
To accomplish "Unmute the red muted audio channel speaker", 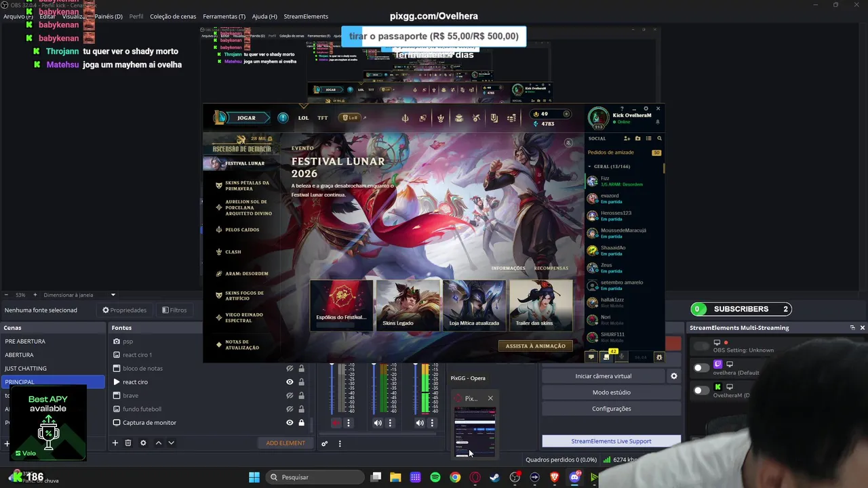I will point(336,423).
